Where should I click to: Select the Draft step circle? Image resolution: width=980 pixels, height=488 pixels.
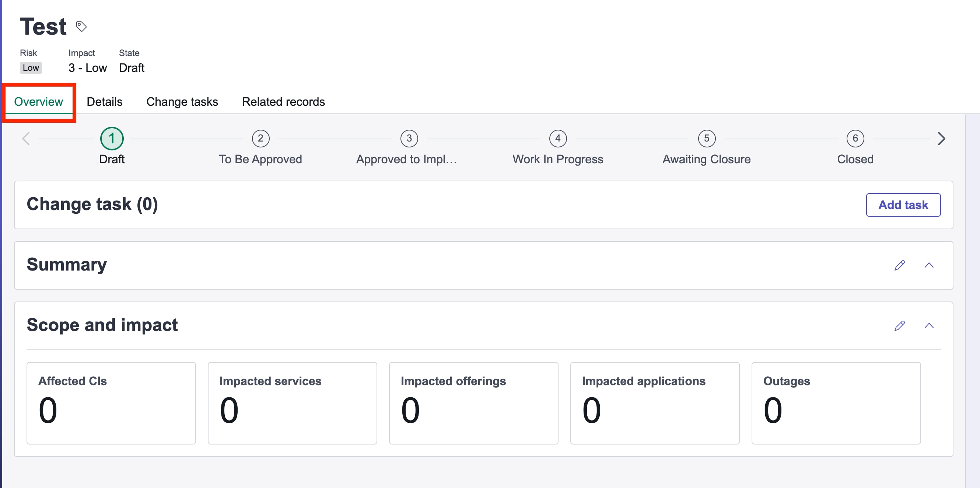[x=112, y=139]
